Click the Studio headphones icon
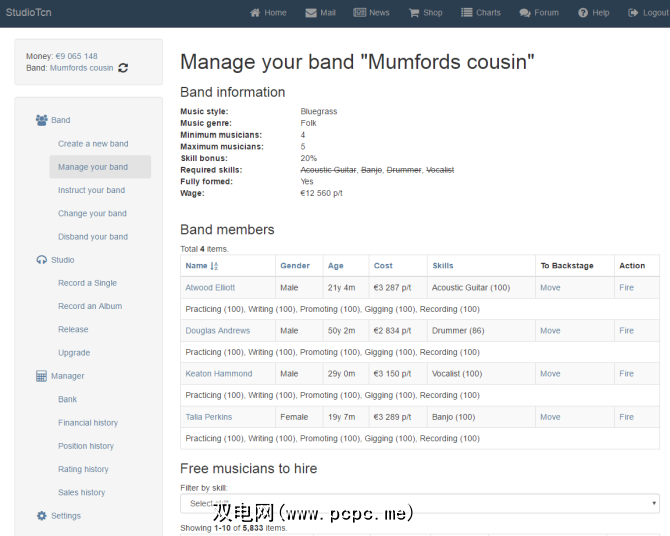 (x=41, y=260)
